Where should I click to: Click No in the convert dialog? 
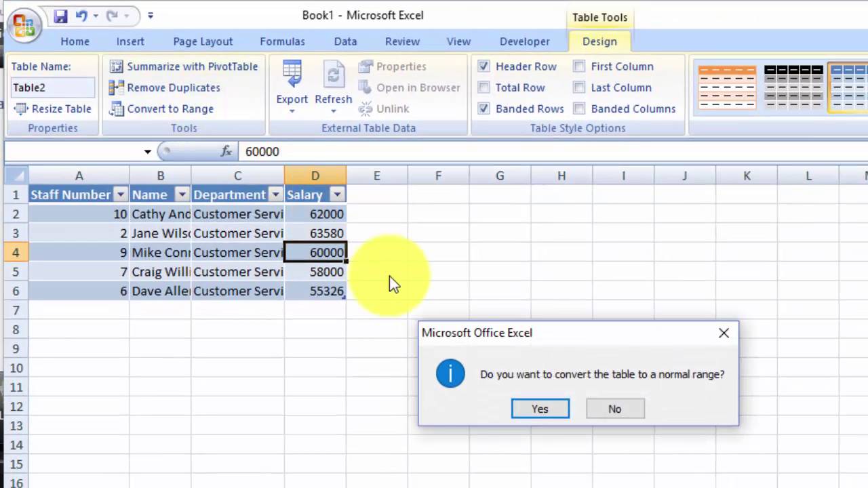[x=615, y=409]
